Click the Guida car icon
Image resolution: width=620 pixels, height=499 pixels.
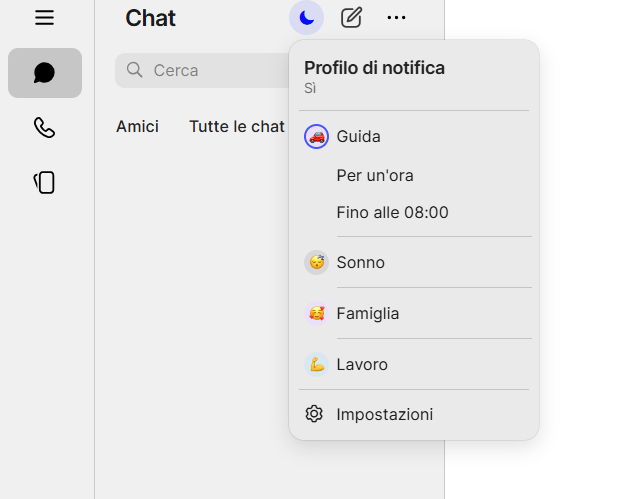(316, 137)
